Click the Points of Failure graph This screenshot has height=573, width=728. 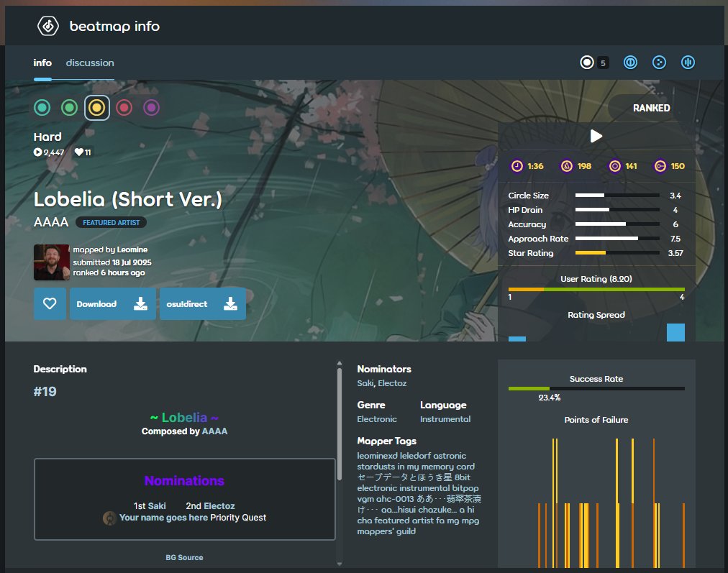pyautogui.click(x=596, y=503)
